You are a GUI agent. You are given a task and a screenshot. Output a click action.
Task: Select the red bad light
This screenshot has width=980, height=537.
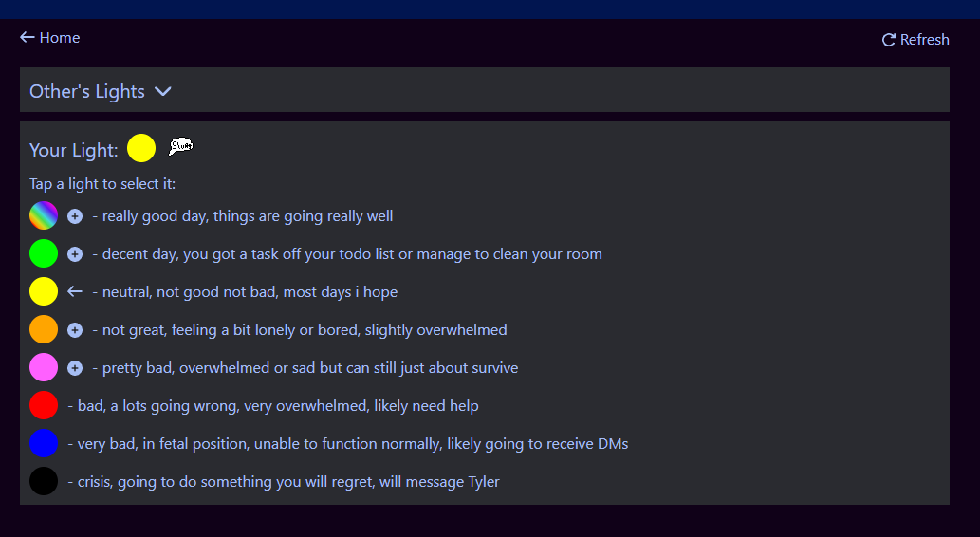[44, 405]
